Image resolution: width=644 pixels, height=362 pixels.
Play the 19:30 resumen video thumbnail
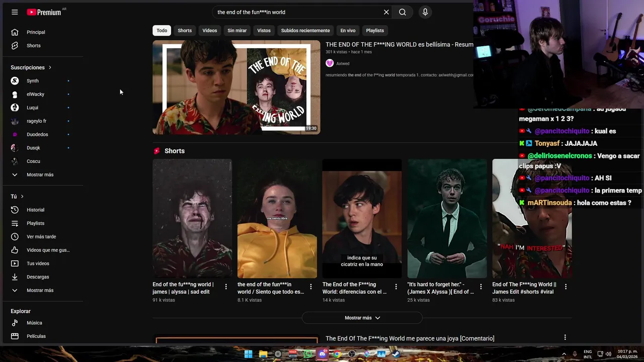coord(236,87)
